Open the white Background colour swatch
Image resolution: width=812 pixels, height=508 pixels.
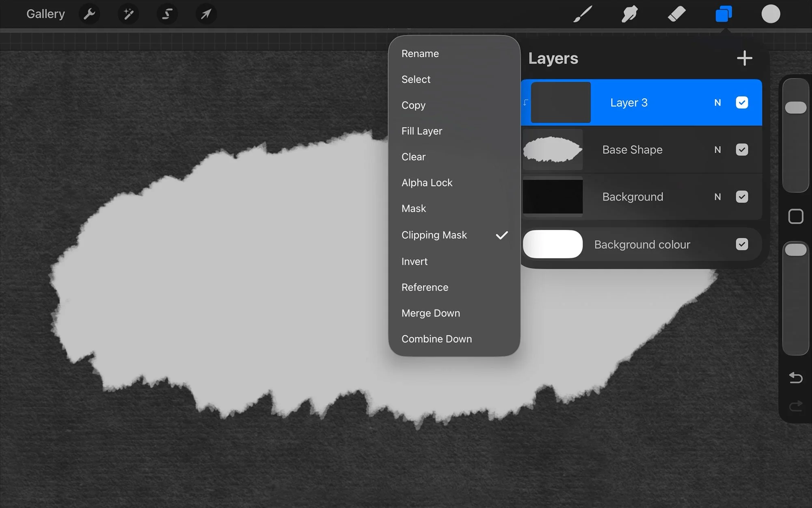coord(553,244)
